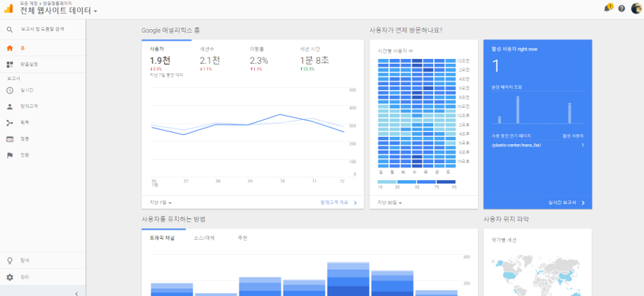Click the arrow beside 실시간 보고서
644x296 pixels.
point(583,202)
